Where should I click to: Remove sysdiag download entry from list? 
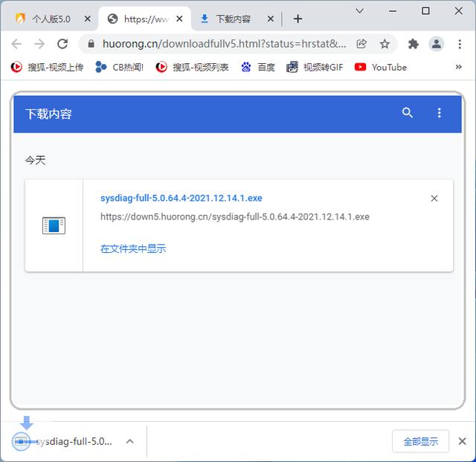pos(434,199)
